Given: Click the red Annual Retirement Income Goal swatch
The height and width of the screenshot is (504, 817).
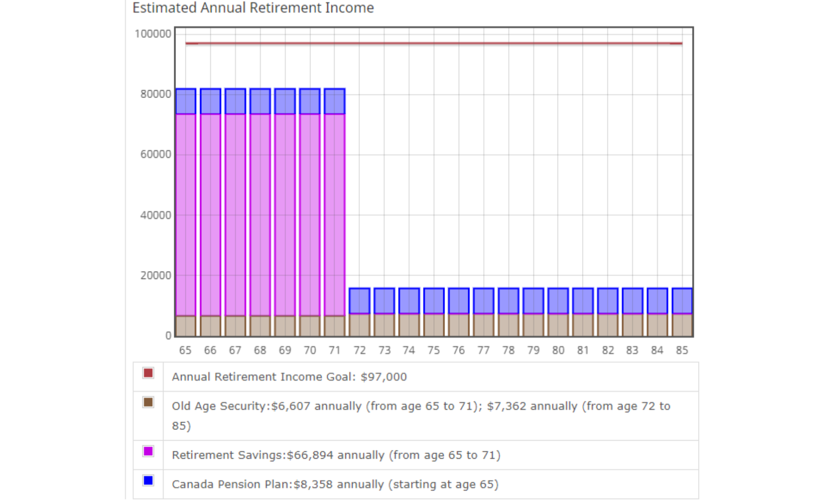Looking at the screenshot, I should coord(148,373).
